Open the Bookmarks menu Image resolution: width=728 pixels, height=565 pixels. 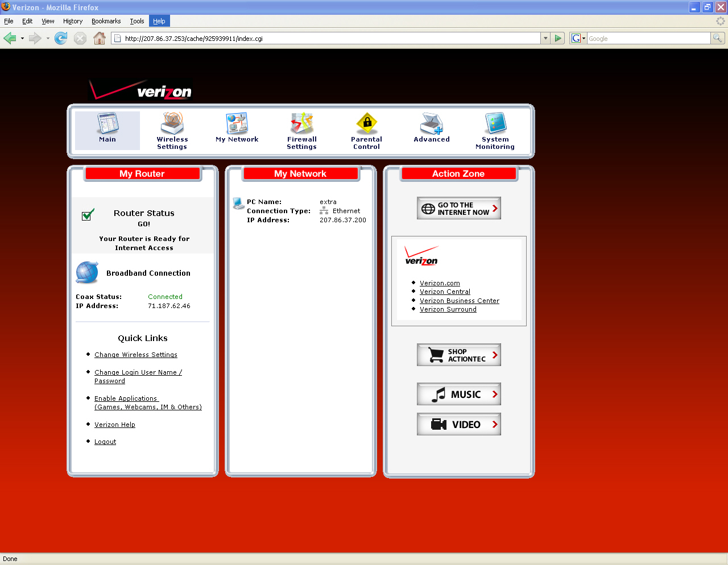106,21
